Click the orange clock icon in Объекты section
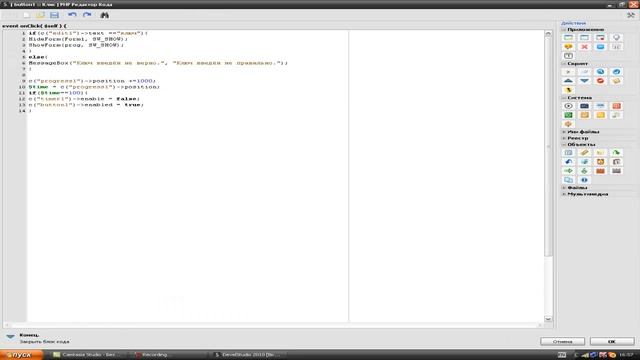This screenshot has width=640, height=360. coord(600,162)
